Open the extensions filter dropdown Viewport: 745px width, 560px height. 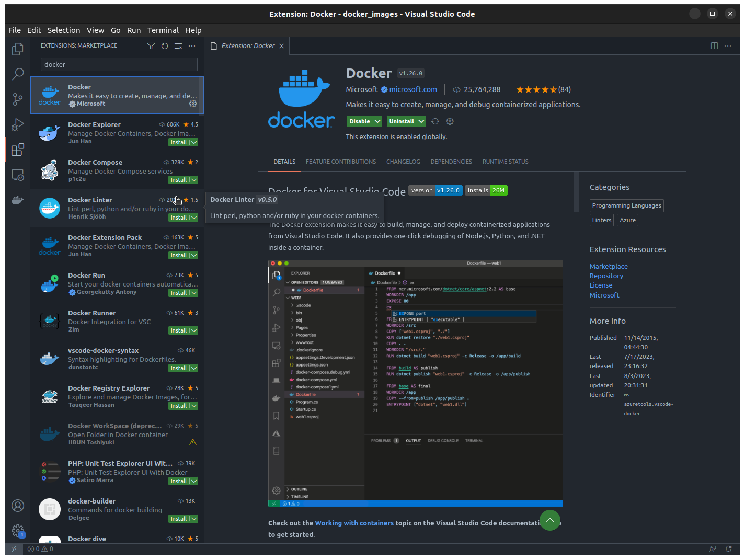tap(151, 45)
